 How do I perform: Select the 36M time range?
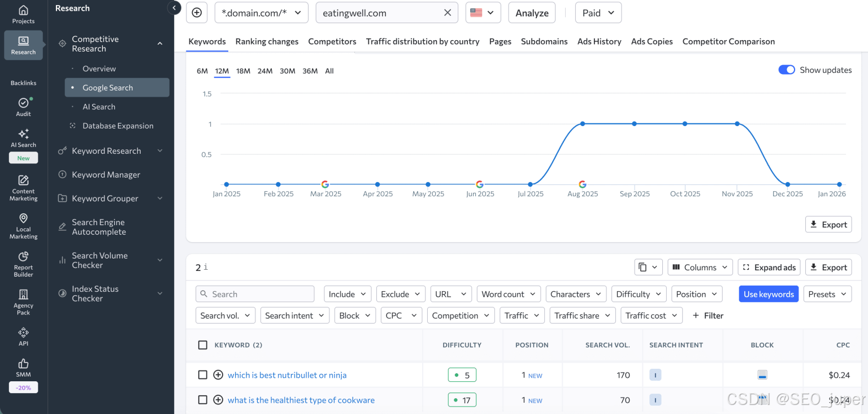[310, 71]
